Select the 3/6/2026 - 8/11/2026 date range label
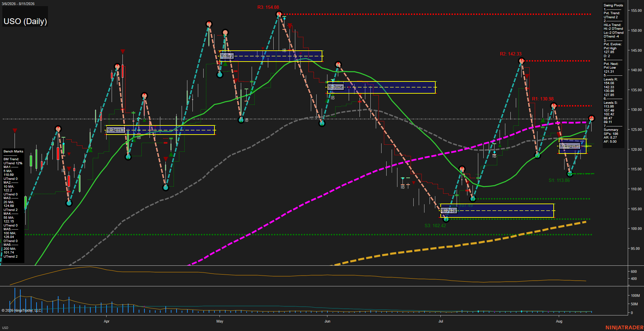Image resolution: width=644 pixels, height=331 pixels. pyautogui.click(x=18, y=4)
